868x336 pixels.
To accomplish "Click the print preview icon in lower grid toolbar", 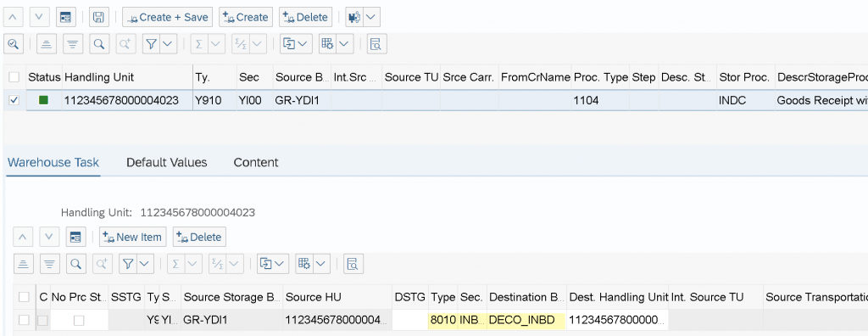I will [353, 264].
